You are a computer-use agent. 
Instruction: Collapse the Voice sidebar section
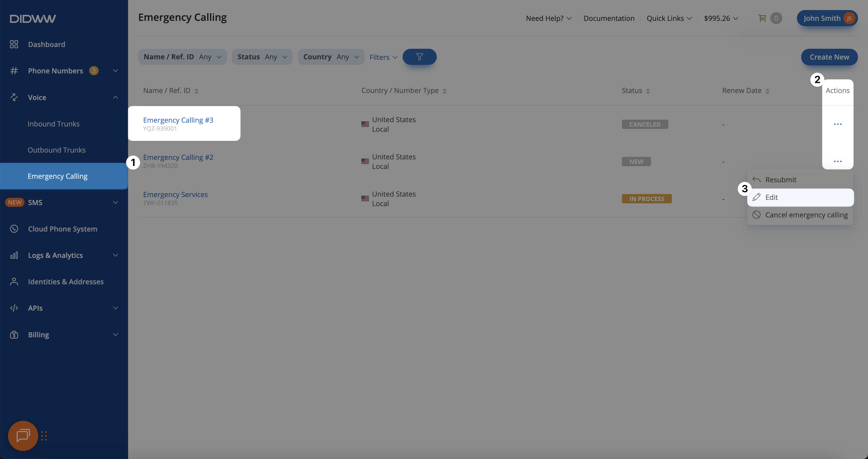coord(115,98)
